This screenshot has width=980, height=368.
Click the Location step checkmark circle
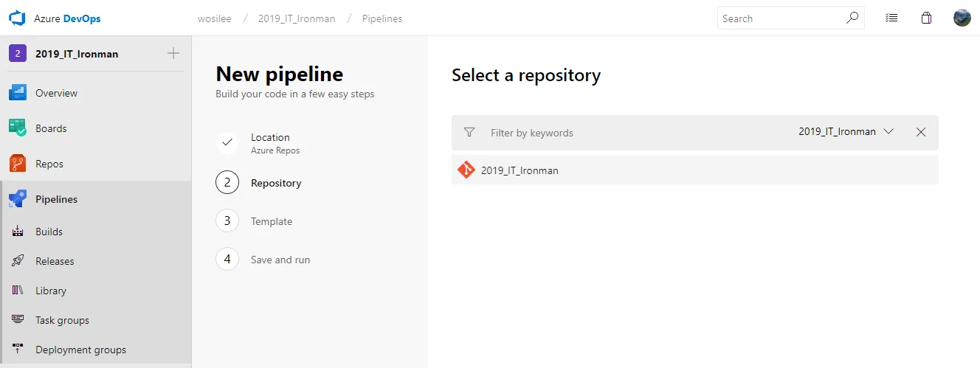click(227, 143)
